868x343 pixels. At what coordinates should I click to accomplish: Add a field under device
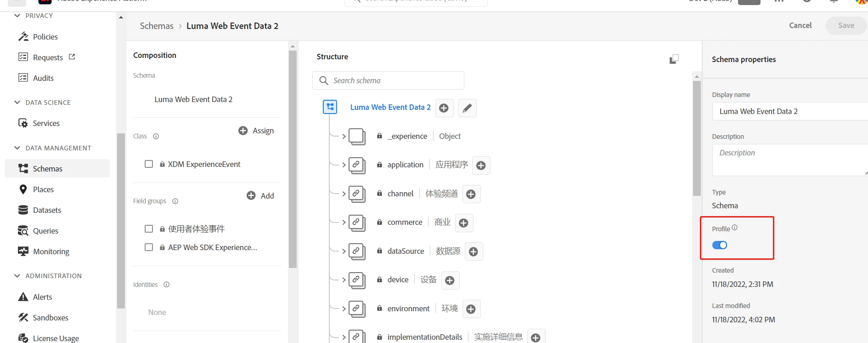450,280
